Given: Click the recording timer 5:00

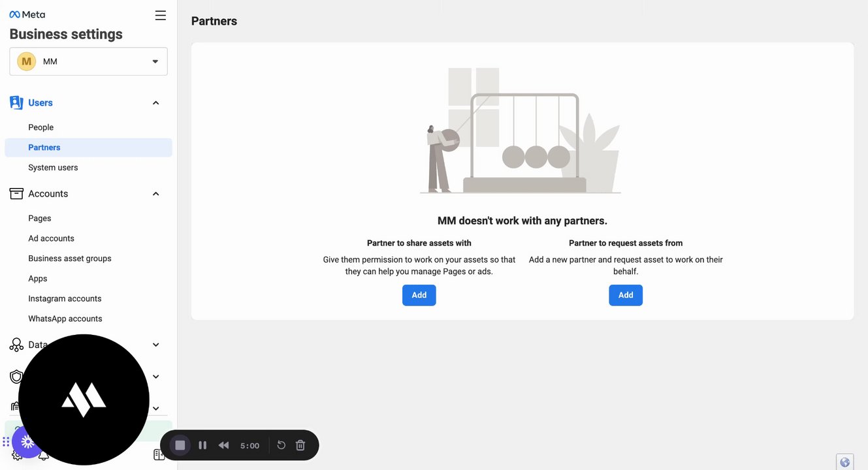Looking at the screenshot, I should pyautogui.click(x=249, y=446).
